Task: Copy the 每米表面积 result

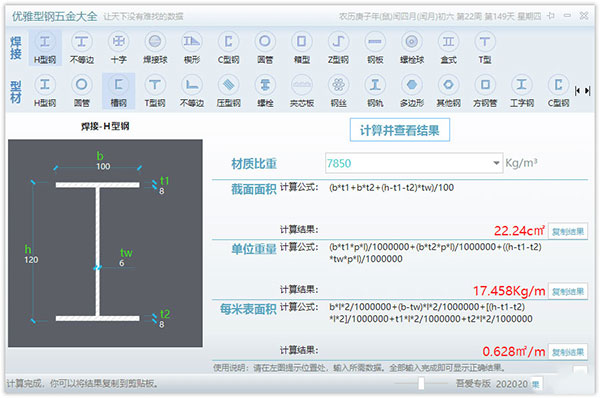Action: click(x=568, y=352)
